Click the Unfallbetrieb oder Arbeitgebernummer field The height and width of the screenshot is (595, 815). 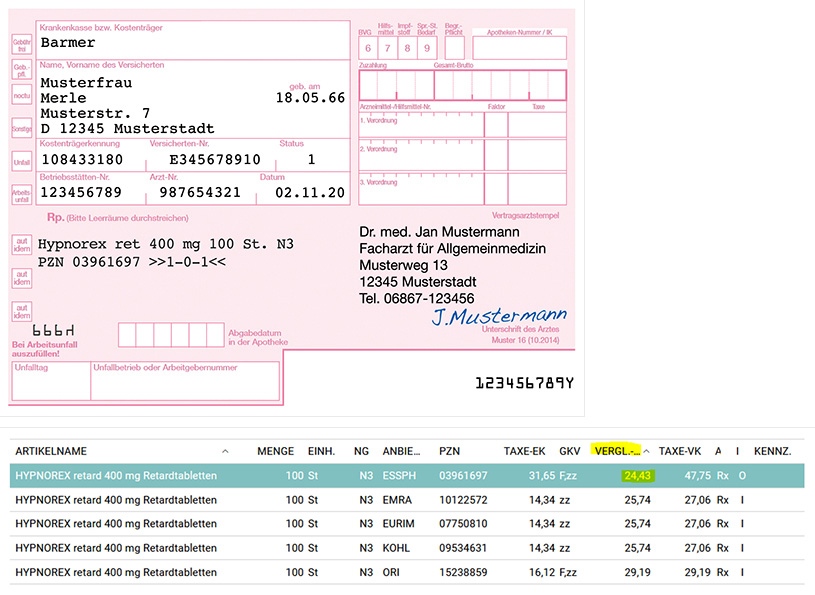(x=185, y=381)
